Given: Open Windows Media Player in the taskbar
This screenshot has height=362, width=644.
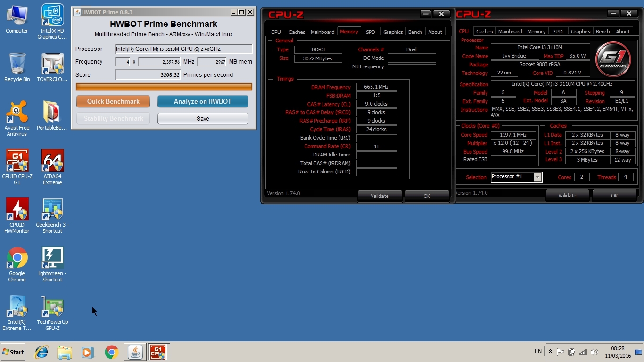Looking at the screenshot, I should (88, 352).
